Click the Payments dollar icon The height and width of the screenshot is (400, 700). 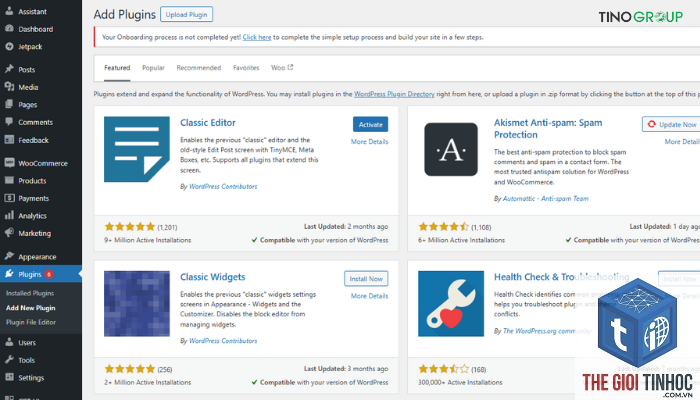coord(9,198)
